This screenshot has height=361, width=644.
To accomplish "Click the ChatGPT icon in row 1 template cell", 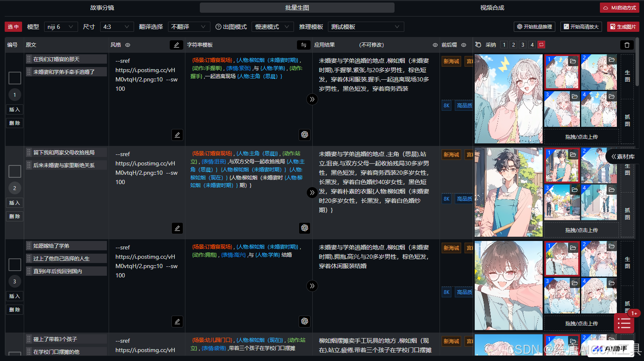I will [x=305, y=135].
